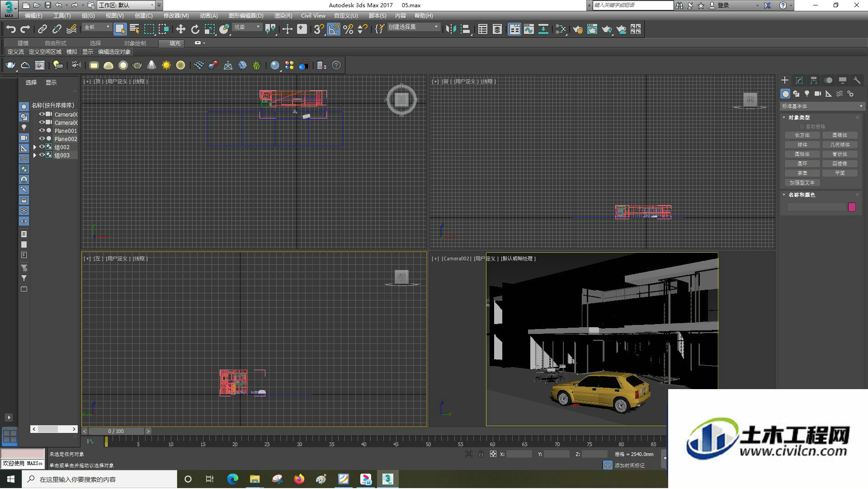This screenshot has width=868, height=489.
Task: Click the 茶壶 create button
Action: 802,173
